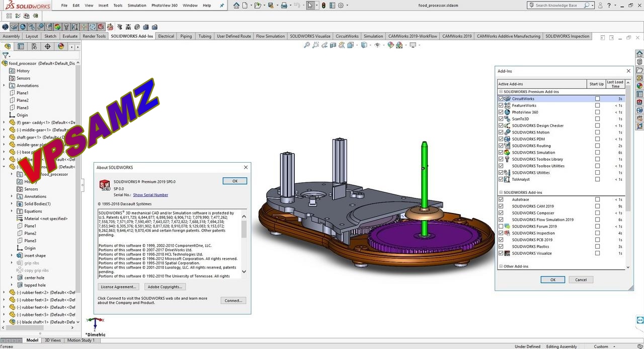
Task: Enable Start Up checkbox for SOLIDWORKS Routing
Action: pos(597,146)
